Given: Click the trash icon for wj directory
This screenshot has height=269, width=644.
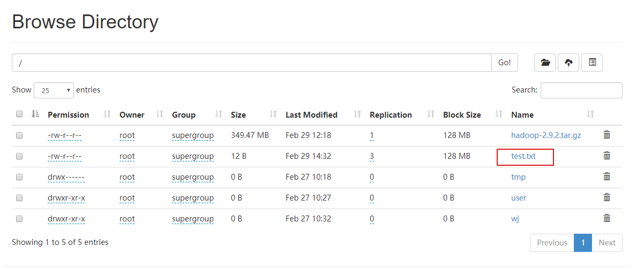Looking at the screenshot, I should tap(607, 218).
